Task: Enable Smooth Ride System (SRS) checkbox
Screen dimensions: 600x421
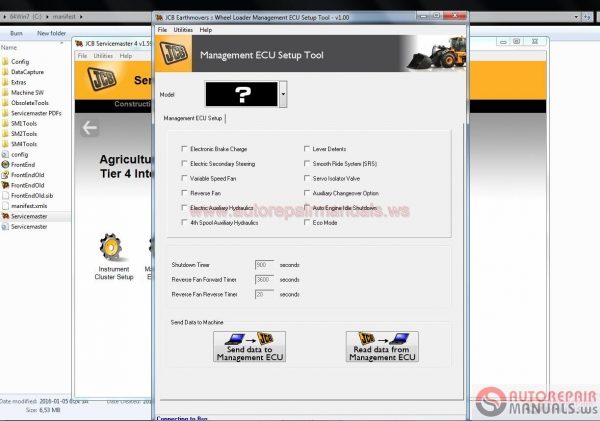Action: click(x=307, y=163)
